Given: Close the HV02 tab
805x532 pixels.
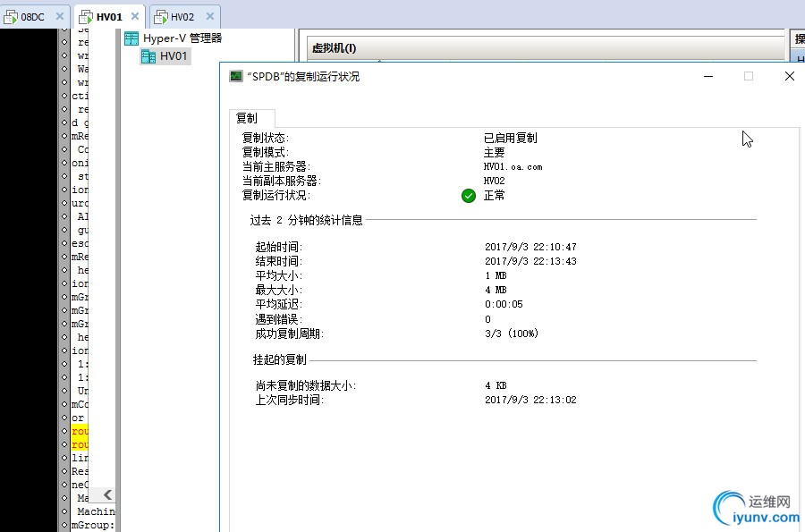Looking at the screenshot, I should coord(210,16).
